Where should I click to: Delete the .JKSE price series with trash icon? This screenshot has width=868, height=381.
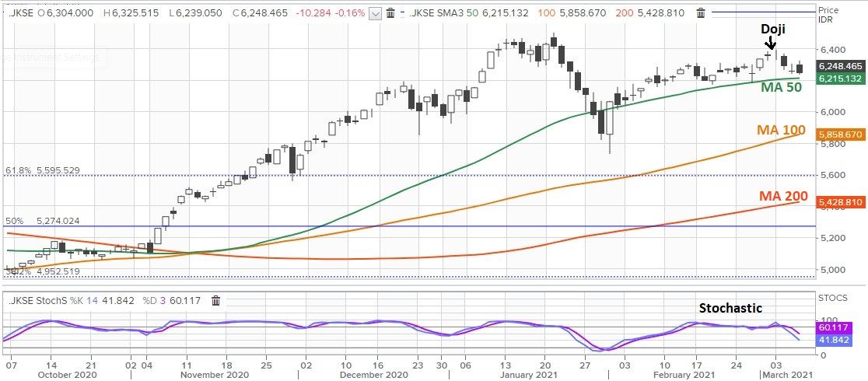(x=390, y=13)
